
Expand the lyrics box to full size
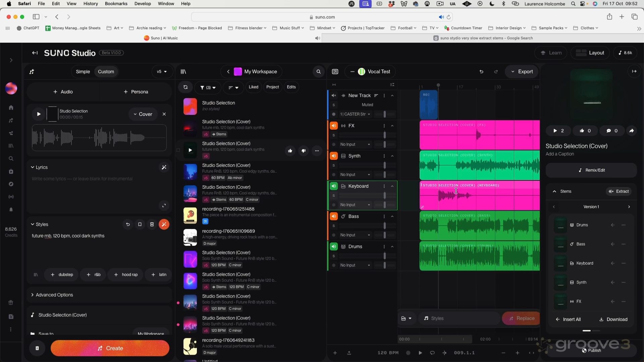(164, 206)
